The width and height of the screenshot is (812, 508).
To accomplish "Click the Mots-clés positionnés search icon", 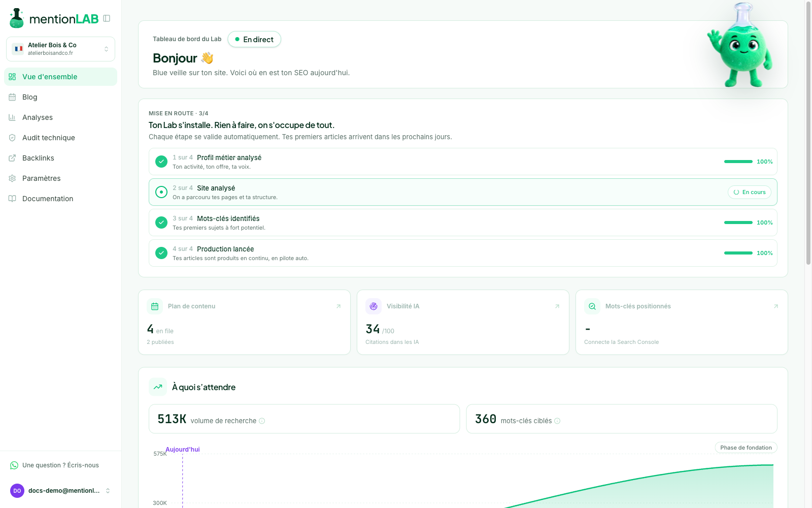I will point(592,306).
